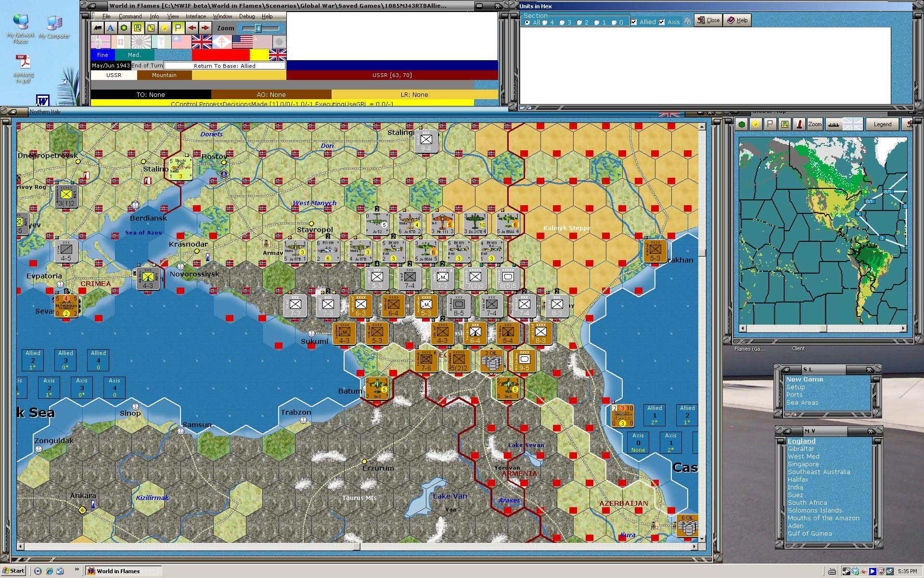
Task: Collapse the M V panel via its right chevron
Action: tap(870, 431)
